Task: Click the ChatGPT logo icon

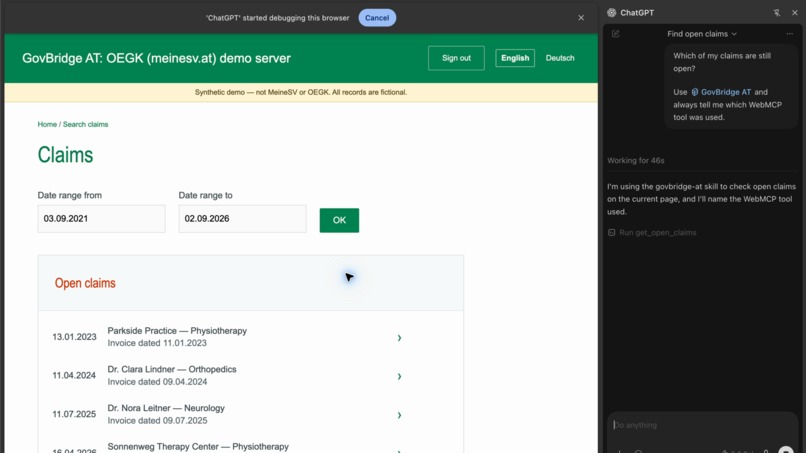Action: click(x=611, y=13)
